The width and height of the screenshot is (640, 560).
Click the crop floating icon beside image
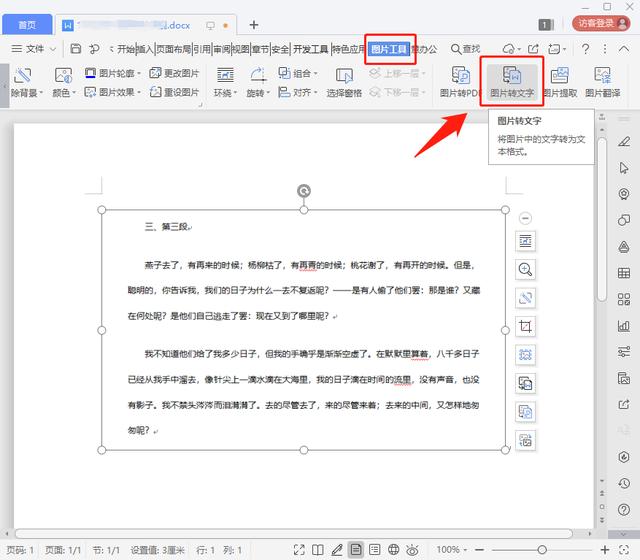525,327
